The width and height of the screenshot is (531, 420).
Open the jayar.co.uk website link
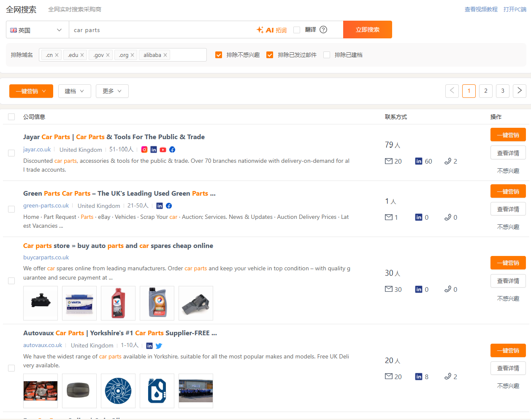[37, 149]
